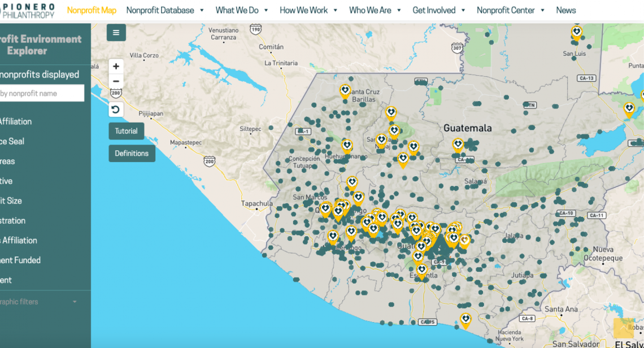Select the pin over Escuintla

[x=422, y=271]
